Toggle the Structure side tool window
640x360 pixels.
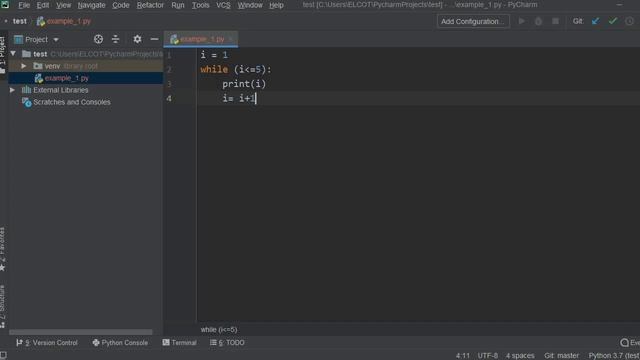[x=3, y=306]
